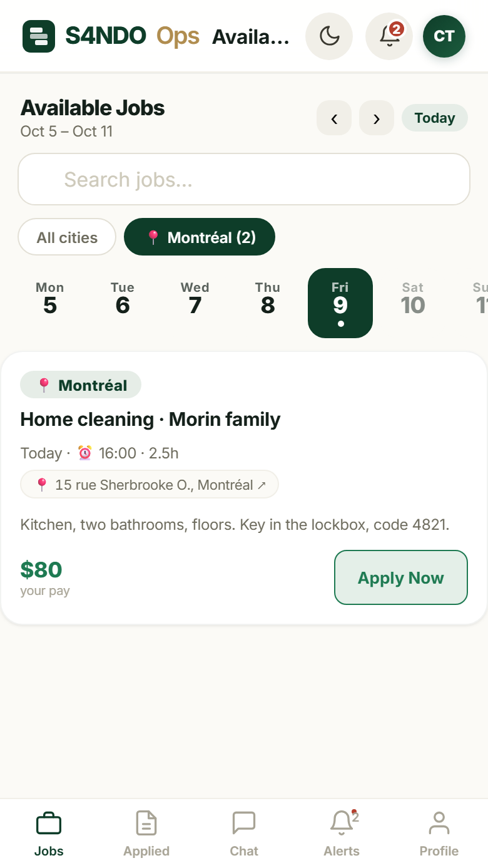This screenshot has width=488, height=868.
Task: Click the S4NDO logo icon
Action: click(x=39, y=36)
